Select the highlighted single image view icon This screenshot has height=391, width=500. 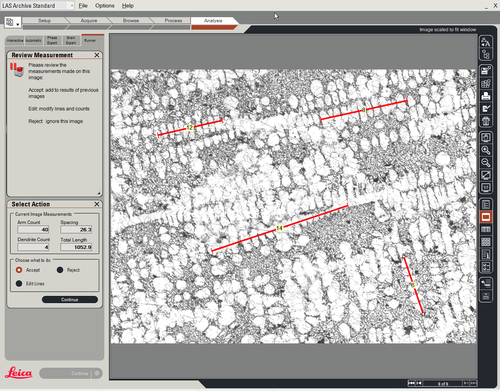[x=486, y=217]
